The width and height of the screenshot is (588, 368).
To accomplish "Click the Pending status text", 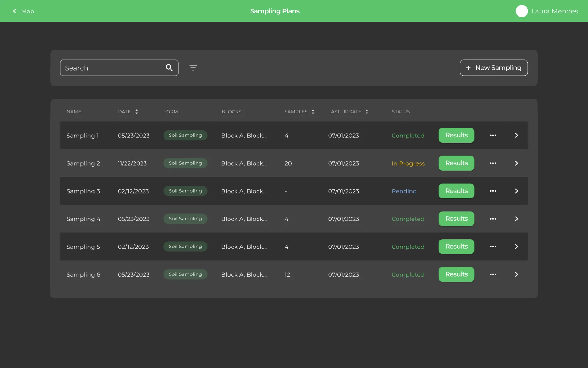I will 404,191.
